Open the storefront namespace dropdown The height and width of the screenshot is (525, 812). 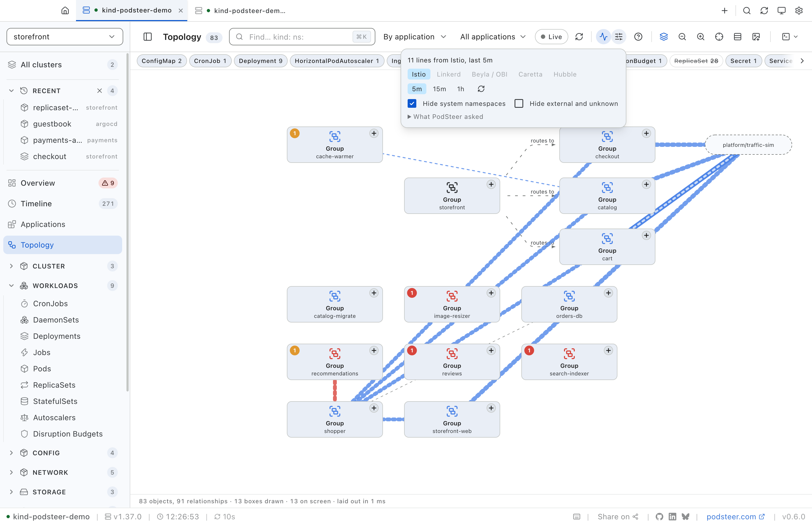tap(65, 37)
